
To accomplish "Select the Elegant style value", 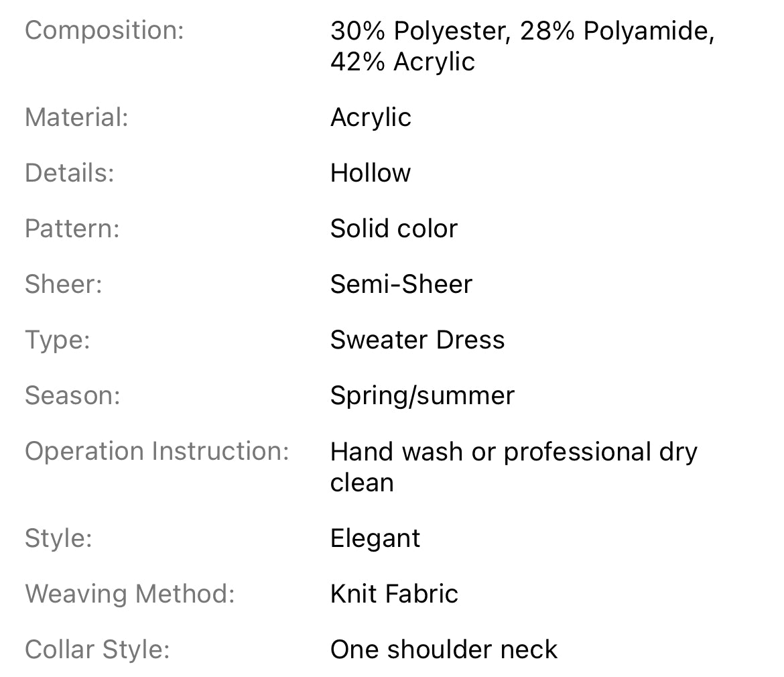I will pos(375,538).
